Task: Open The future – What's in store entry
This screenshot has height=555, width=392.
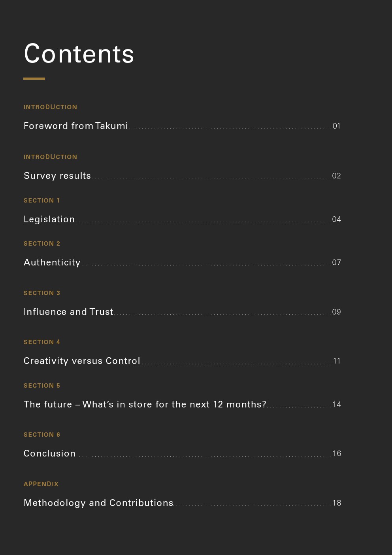Action: click(145, 404)
